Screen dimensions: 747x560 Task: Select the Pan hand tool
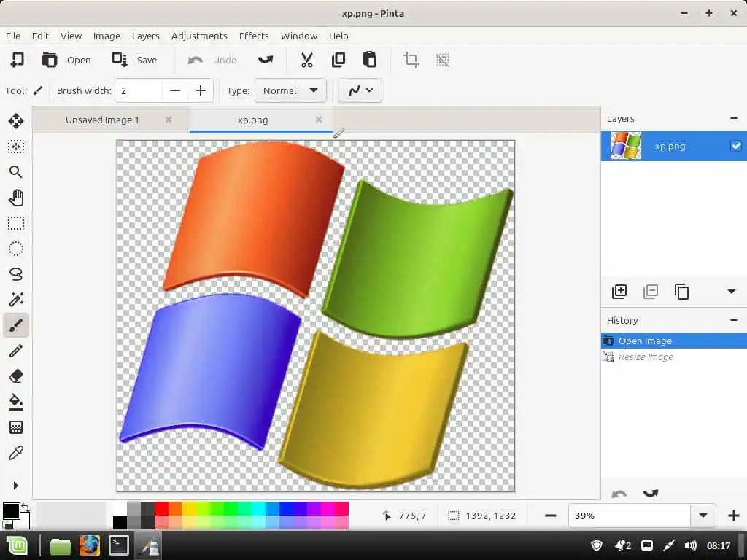(x=16, y=198)
